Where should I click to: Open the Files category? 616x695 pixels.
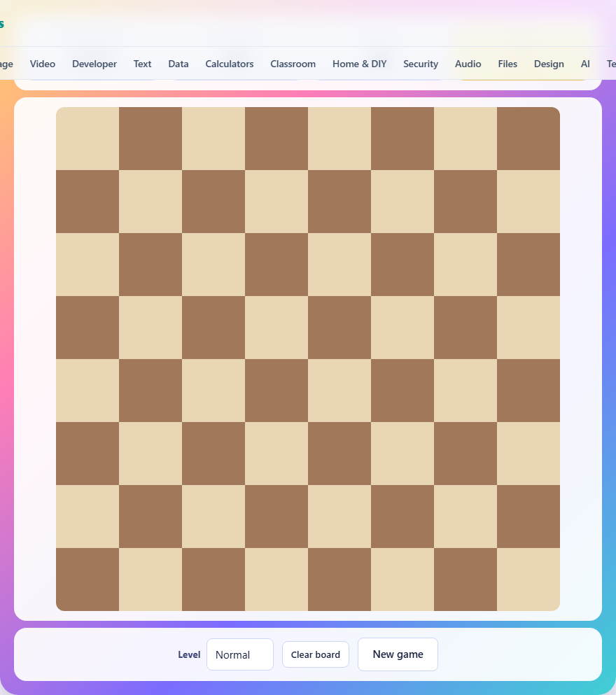pyautogui.click(x=507, y=64)
